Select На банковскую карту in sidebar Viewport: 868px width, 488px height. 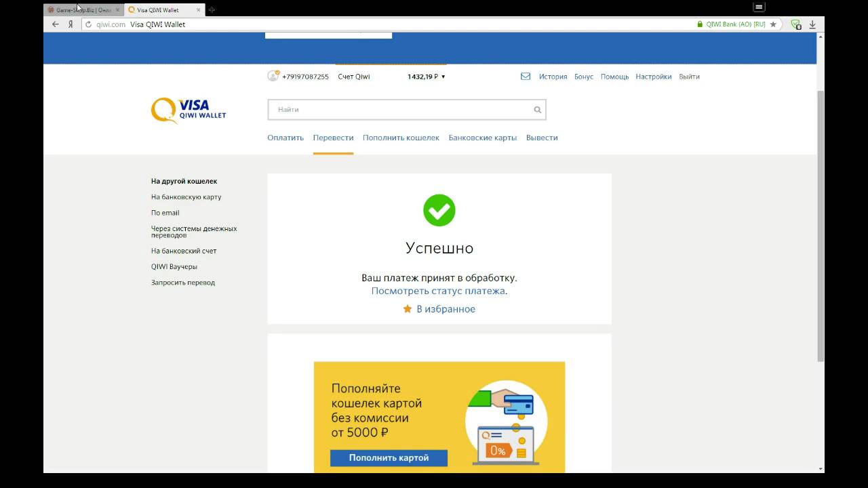pos(186,197)
